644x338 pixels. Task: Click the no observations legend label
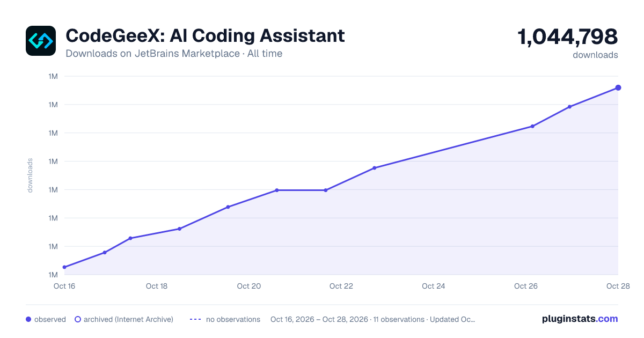[233, 319]
